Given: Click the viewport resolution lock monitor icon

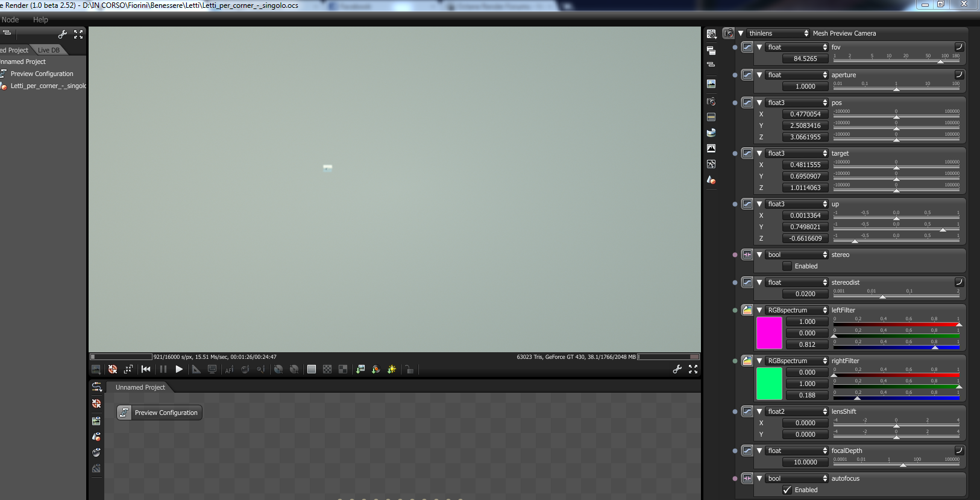Looking at the screenshot, I should click(x=212, y=369).
